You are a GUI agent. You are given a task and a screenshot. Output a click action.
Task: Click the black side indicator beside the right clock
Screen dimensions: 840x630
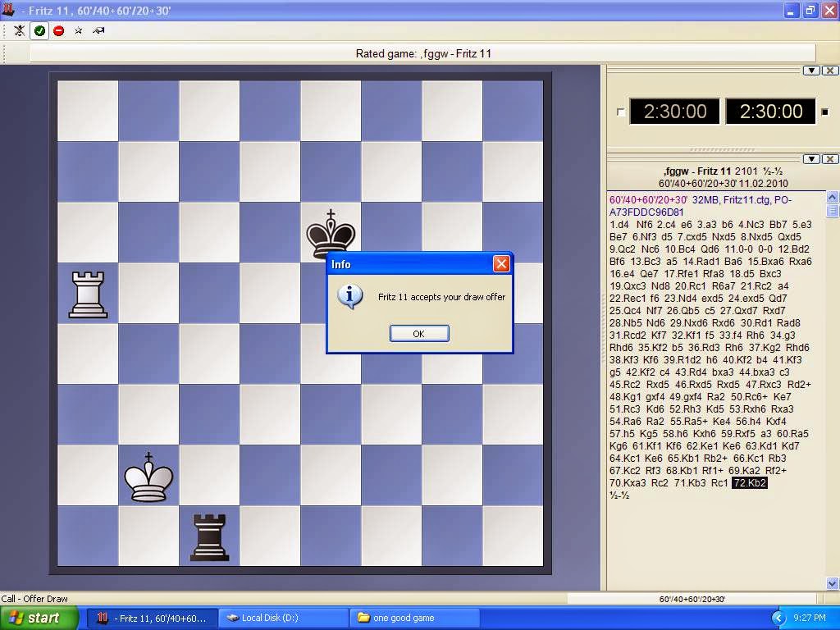tap(825, 112)
